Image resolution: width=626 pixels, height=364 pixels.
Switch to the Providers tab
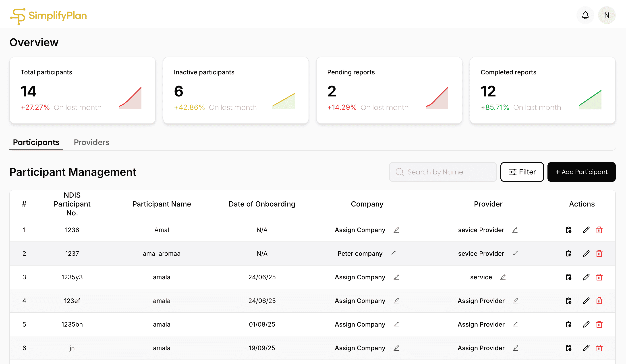point(91,142)
